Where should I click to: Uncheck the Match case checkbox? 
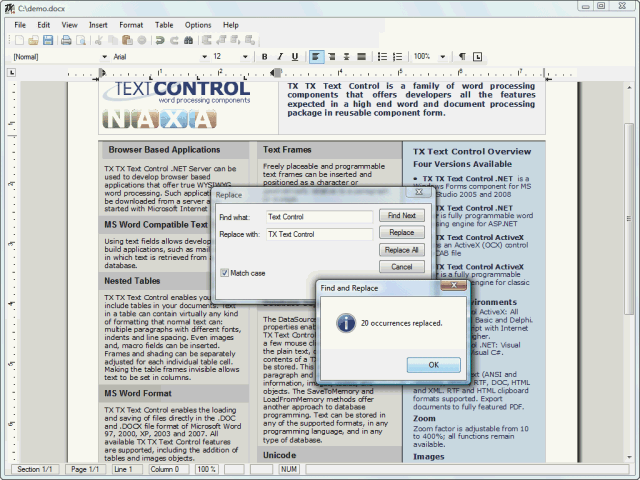point(225,272)
